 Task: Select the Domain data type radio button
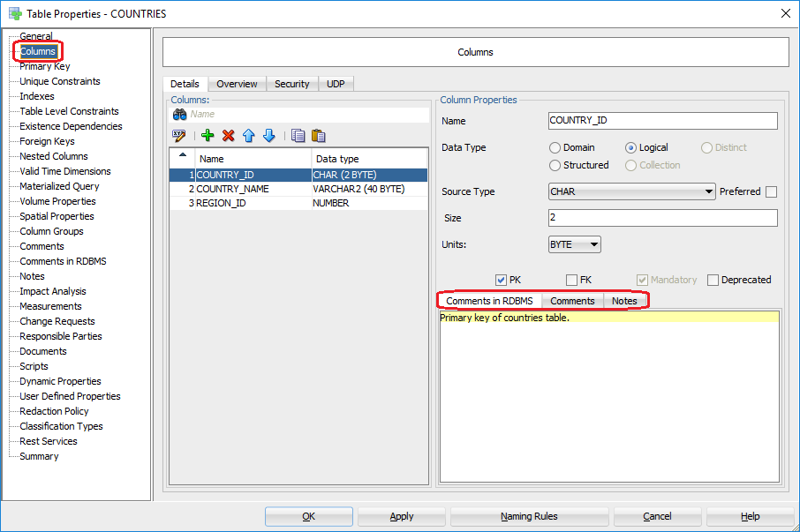(555, 147)
